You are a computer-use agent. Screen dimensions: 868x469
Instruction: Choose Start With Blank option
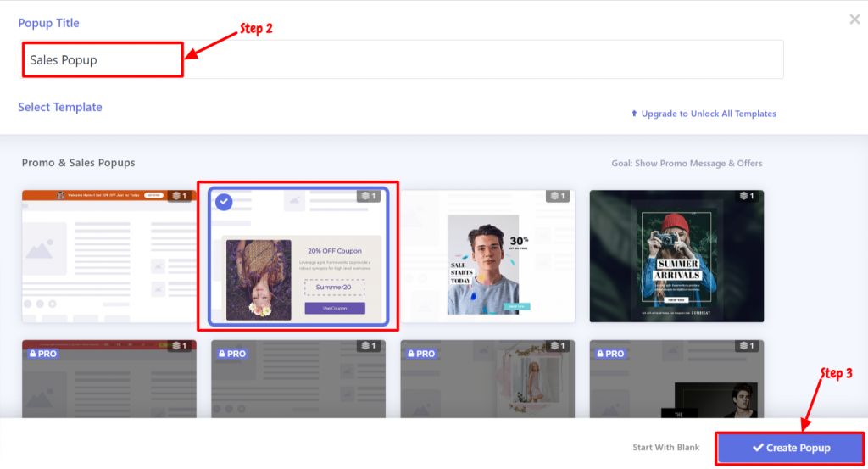[x=666, y=447]
